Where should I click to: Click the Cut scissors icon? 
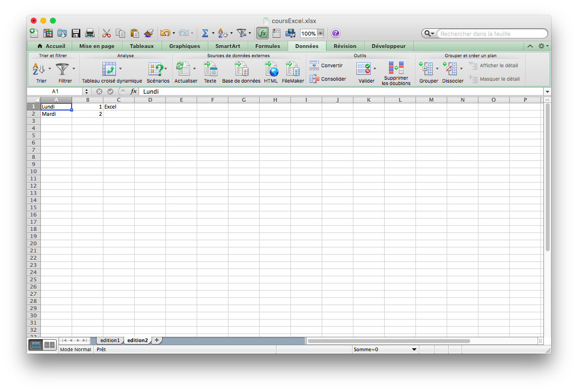click(x=107, y=33)
